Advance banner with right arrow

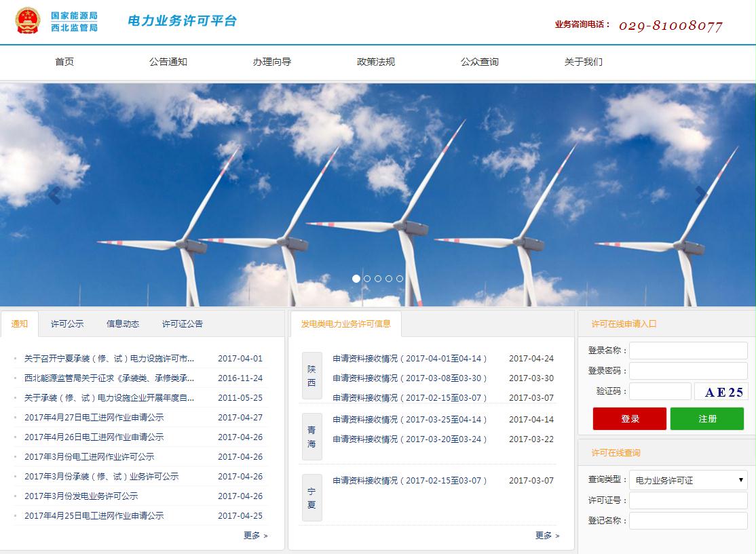pyautogui.click(x=701, y=195)
